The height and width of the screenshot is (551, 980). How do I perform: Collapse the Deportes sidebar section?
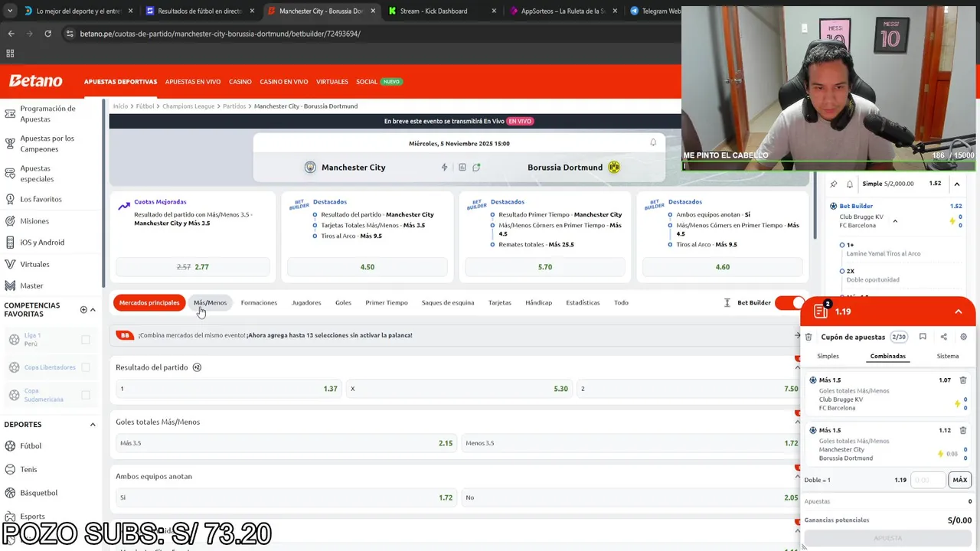(x=93, y=425)
